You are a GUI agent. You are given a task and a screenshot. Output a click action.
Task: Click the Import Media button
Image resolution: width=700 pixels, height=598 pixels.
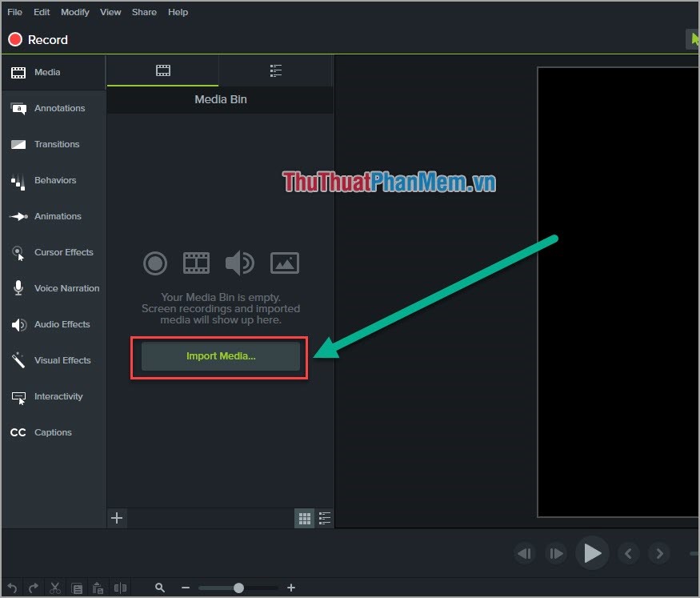pos(220,356)
